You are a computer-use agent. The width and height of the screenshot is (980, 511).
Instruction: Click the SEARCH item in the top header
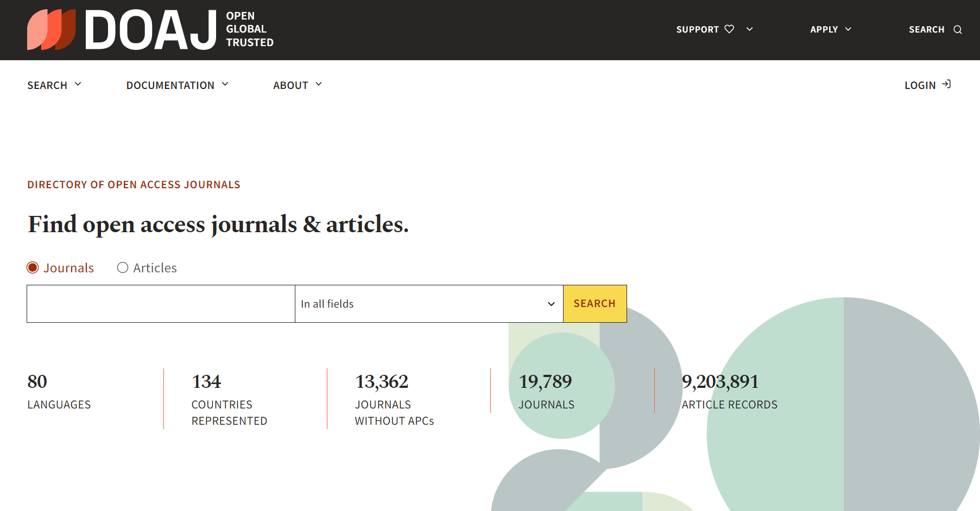[x=926, y=29]
